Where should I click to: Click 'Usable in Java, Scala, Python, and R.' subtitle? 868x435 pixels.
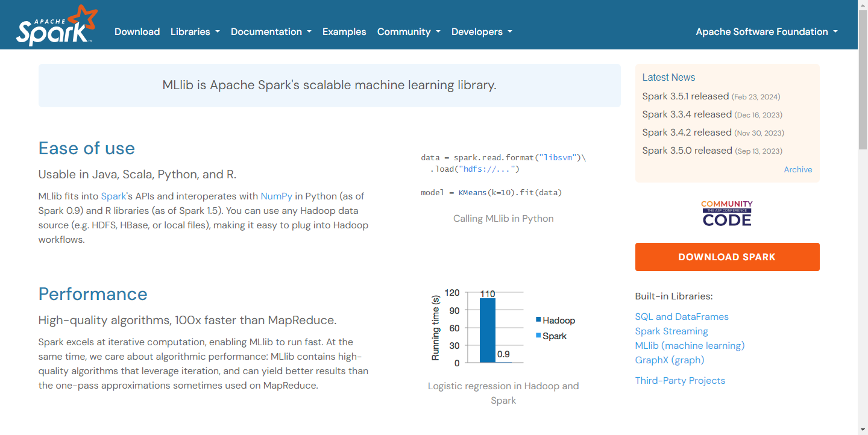coord(137,175)
